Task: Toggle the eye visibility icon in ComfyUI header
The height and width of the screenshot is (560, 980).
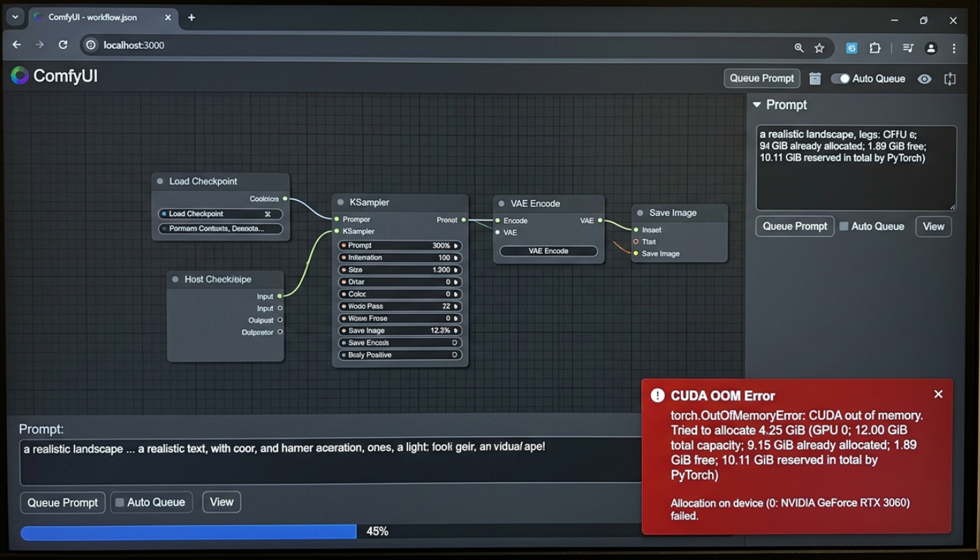Action: (x=924, y=79)
